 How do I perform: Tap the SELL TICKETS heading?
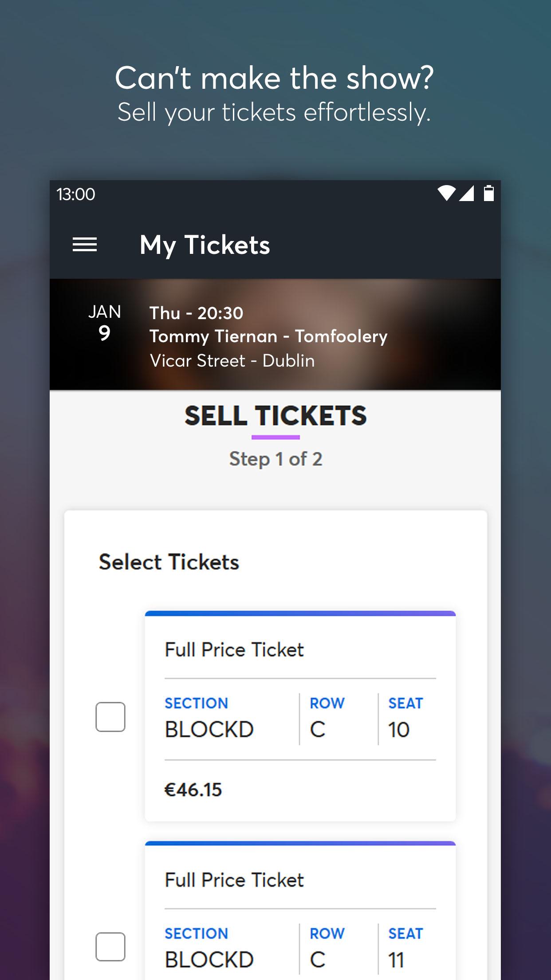tap(275, 416)
